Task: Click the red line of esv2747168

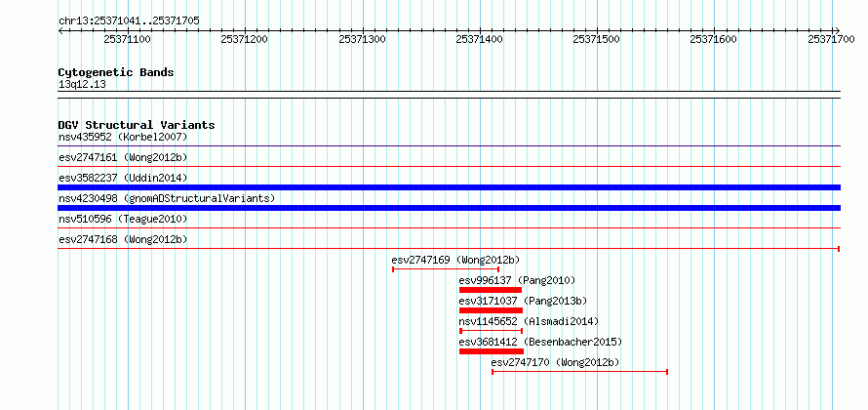Action: [449, 249]
